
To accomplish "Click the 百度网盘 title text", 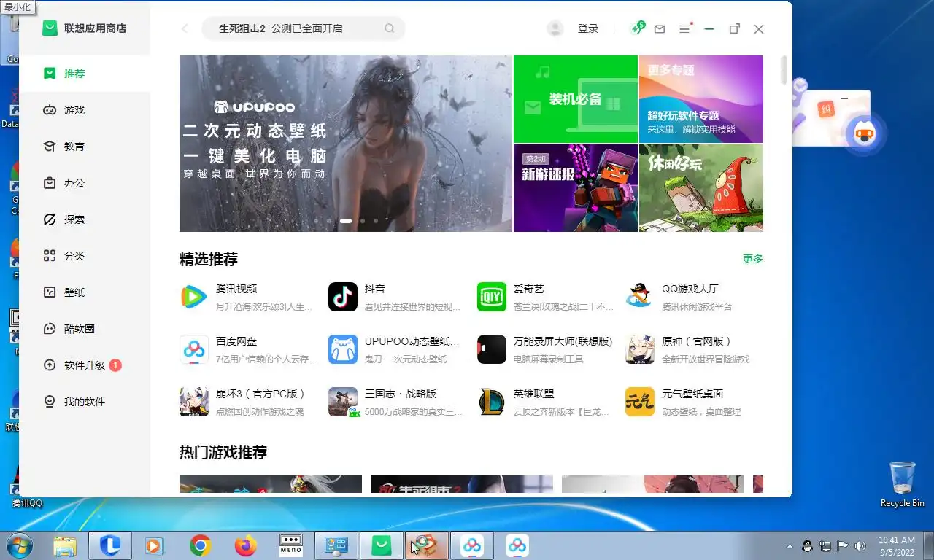I will (x=236, y=341).
